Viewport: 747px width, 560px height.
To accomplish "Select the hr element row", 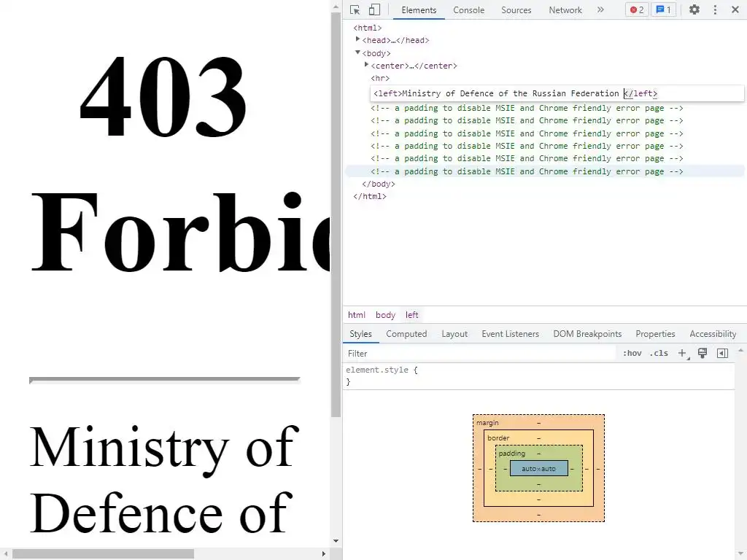I will tap(380, 78).
